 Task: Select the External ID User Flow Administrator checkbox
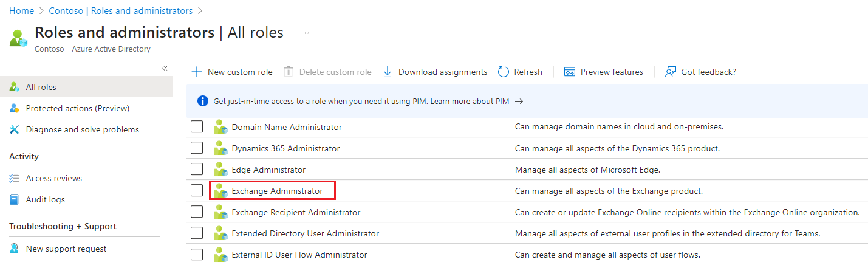click(x=197, y=255)
